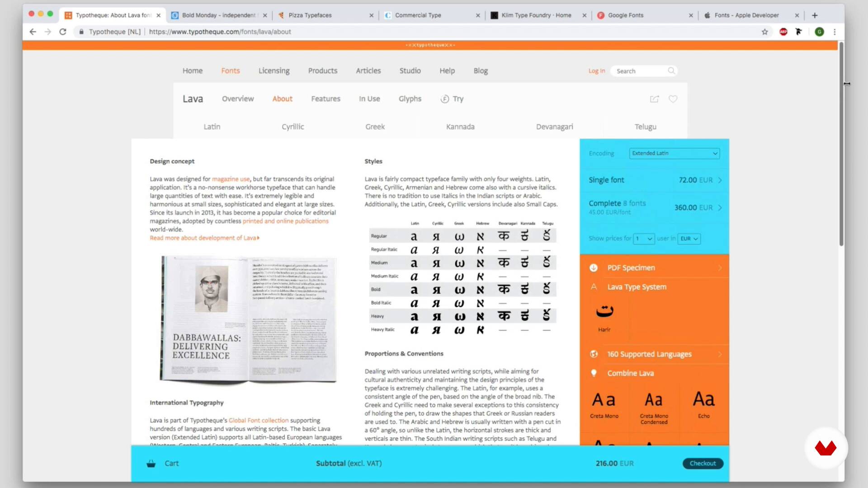Expand the Single font price chevron
Viewport: 868px width, 488px height.
tap(720, 180)
